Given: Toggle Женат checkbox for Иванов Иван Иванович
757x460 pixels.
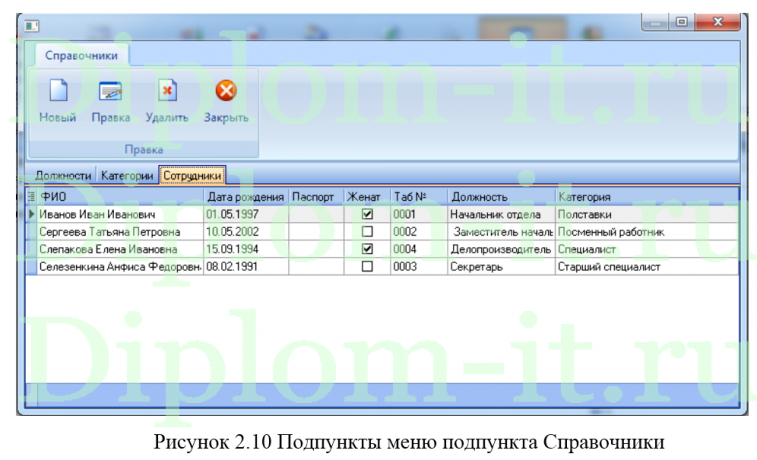Looking at the screenshot, I should coord(367,214).
